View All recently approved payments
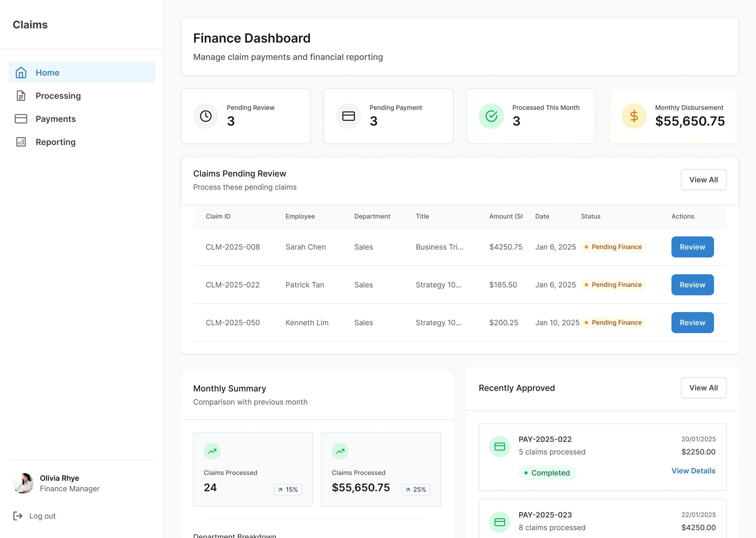Screen dimensions: 756x538 tap(704, 388)
